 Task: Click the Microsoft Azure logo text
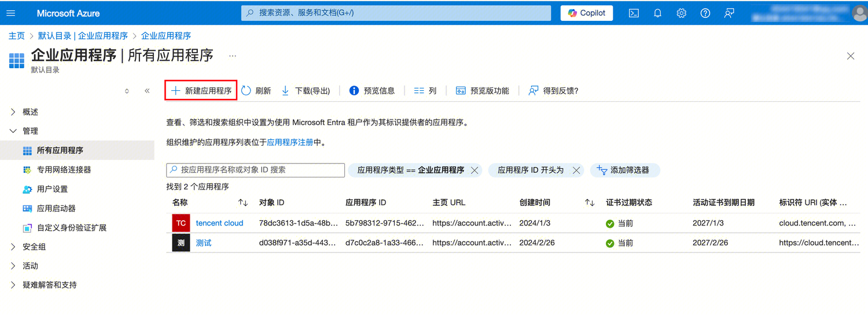click(68, 13)
